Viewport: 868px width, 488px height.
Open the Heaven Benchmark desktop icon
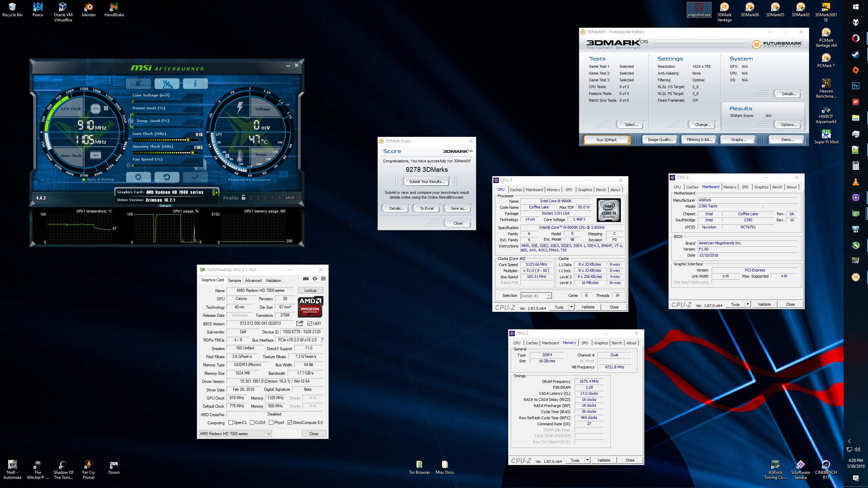(826, 88)
